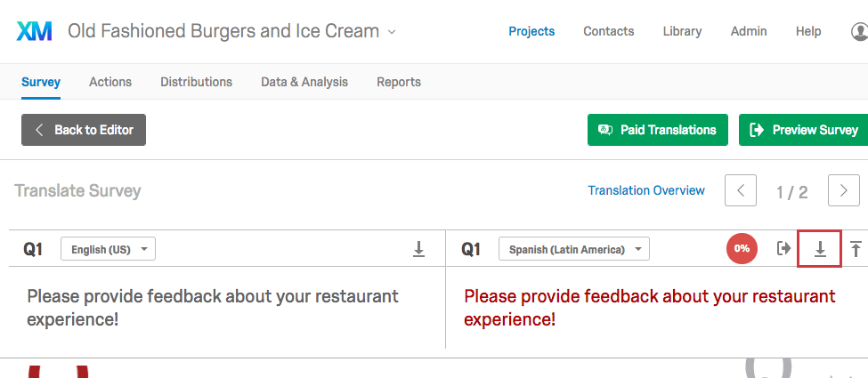868x378 pixels.
Task: Click the Preview Survey button
Action: click(803, 130)
